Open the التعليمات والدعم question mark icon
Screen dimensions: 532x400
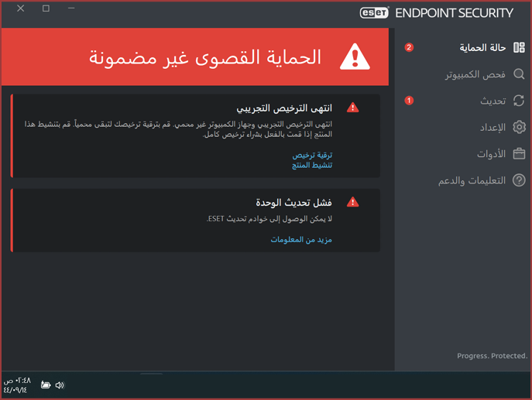click(519, 180)
